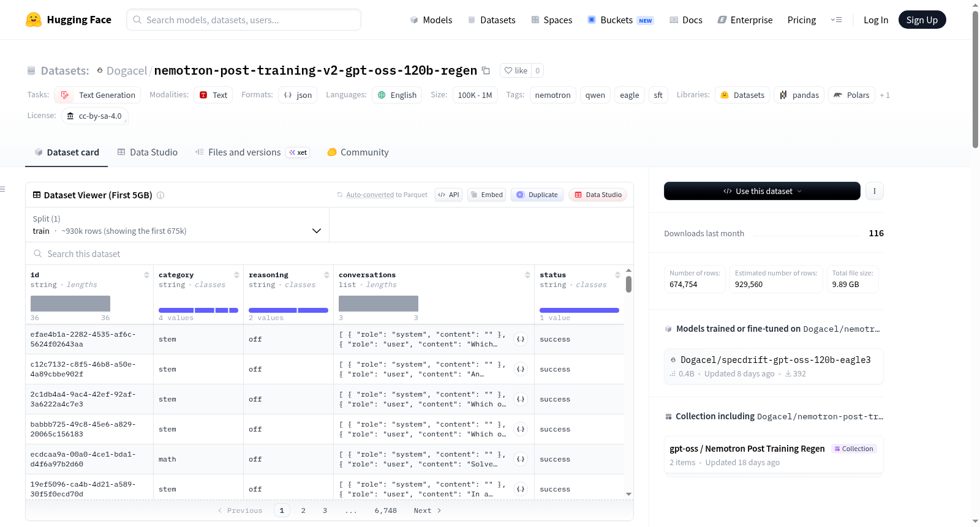Expand JSON for row efae4b1a conversations

521,339
